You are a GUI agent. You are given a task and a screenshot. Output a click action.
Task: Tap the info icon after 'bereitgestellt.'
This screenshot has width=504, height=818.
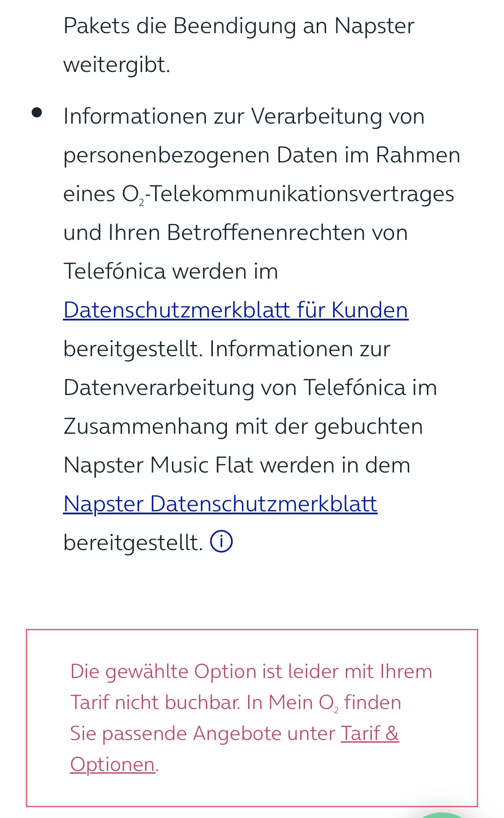click(x=221, y=541)
